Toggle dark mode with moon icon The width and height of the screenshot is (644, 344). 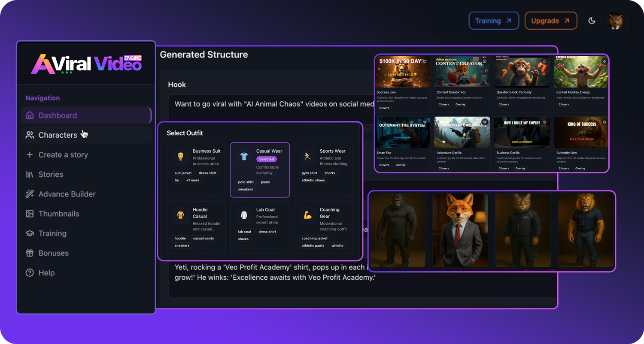pyautogui.click(x=592, y=21)
